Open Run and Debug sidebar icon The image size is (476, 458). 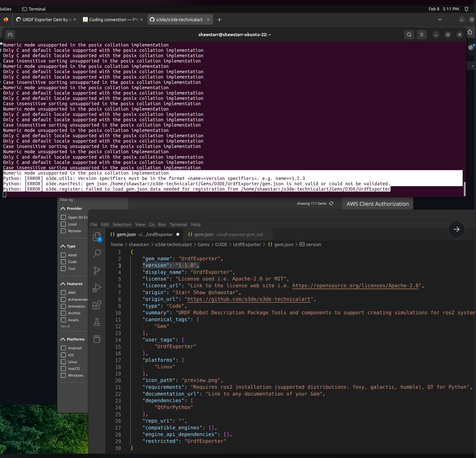click(x=97, y=288)
